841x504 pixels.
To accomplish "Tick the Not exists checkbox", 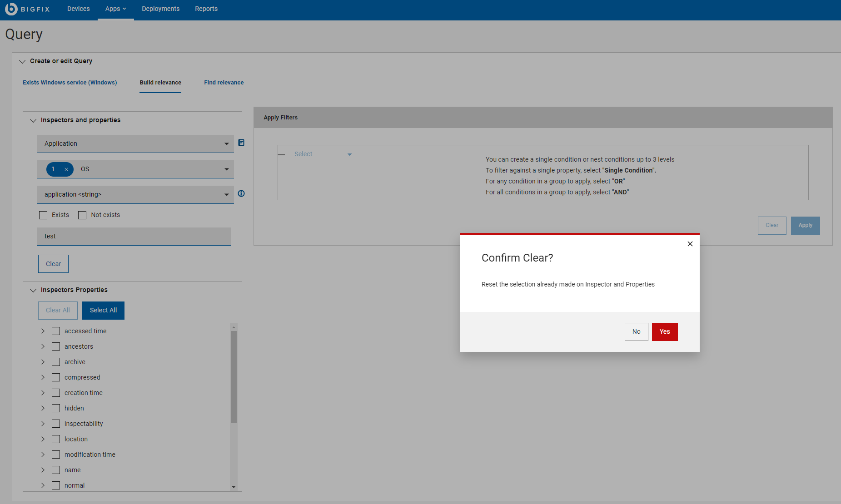I will (82, 215).
